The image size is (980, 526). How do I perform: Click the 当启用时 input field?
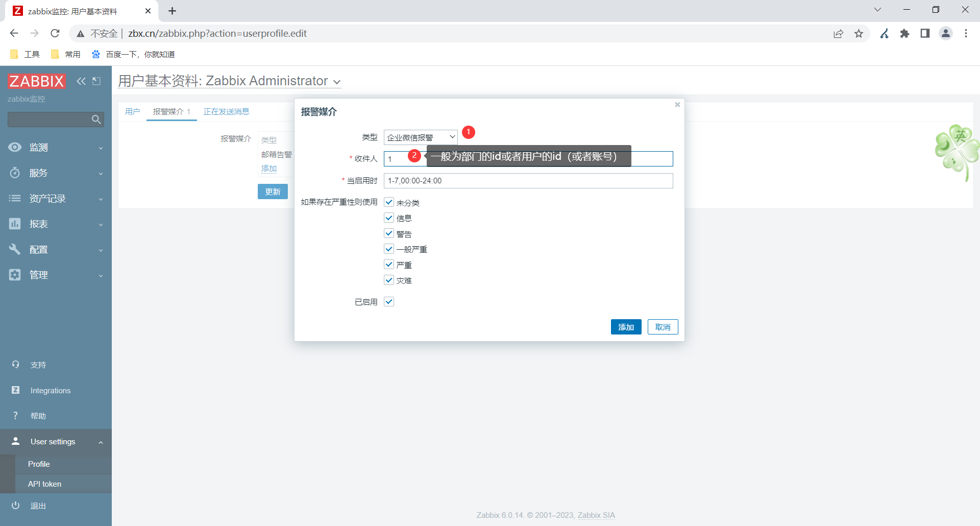point(528,181)
